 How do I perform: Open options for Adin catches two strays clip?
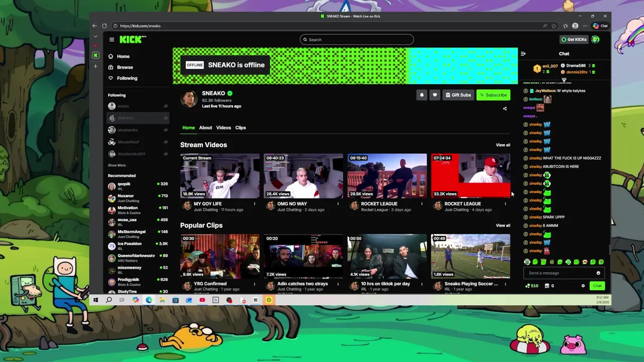click(338, 284)
